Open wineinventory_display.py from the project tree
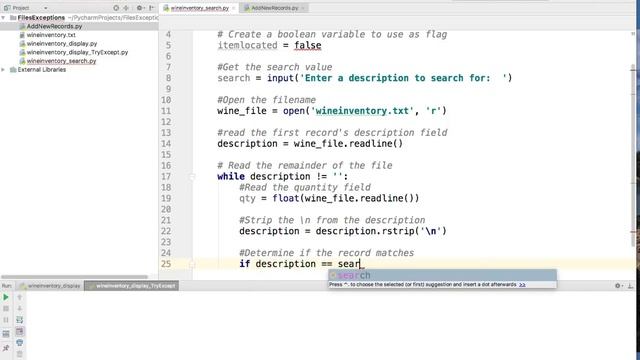640x360 pixels. pyautogui.click(x=62, y=44)
